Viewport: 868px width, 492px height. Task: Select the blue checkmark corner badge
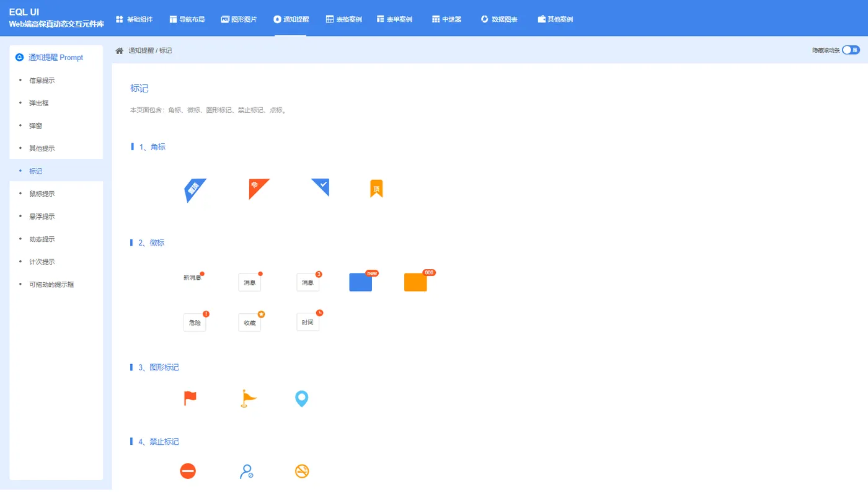tap(321, 187)
